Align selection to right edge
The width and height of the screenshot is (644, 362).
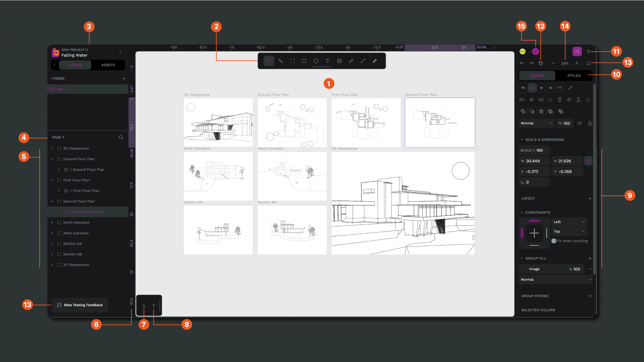pyautogui.click(x=541, y=100)
